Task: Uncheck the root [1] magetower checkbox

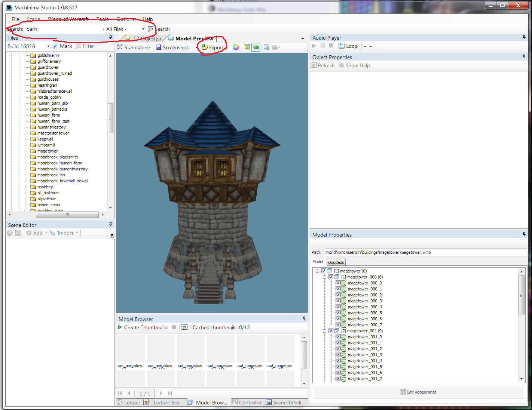Action: [324, 271]
